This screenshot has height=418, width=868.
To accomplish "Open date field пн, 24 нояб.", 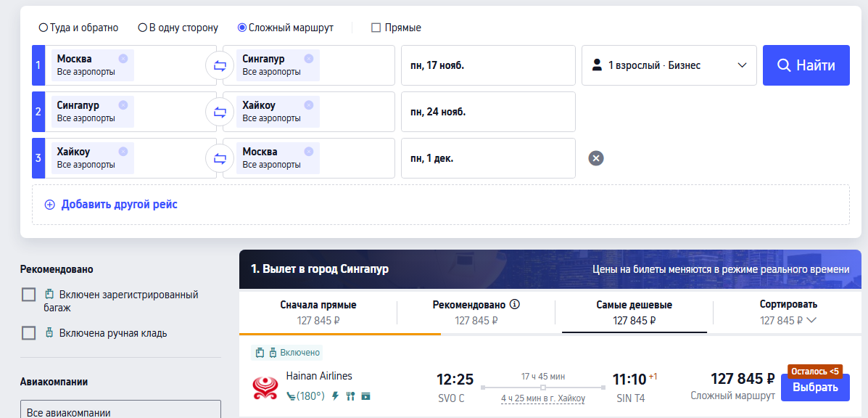I will click(488, 112).
